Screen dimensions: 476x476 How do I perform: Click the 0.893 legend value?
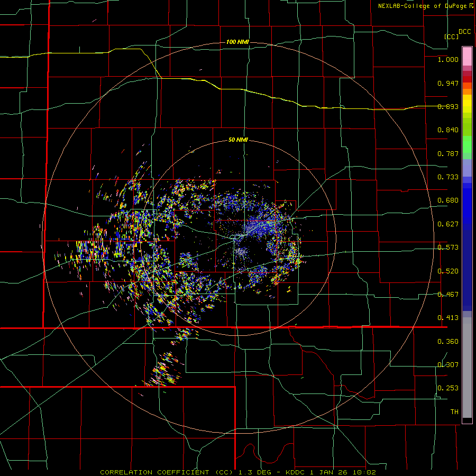448,106
